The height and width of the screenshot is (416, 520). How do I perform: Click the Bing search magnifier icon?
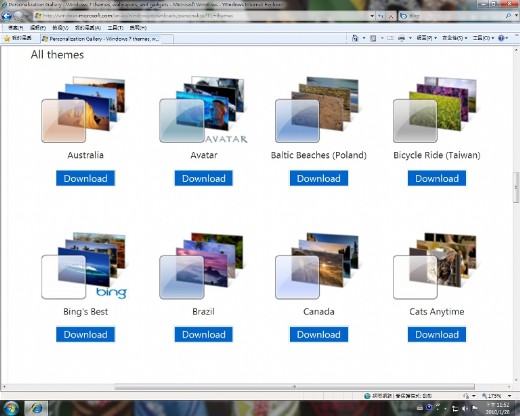[508, 16]
